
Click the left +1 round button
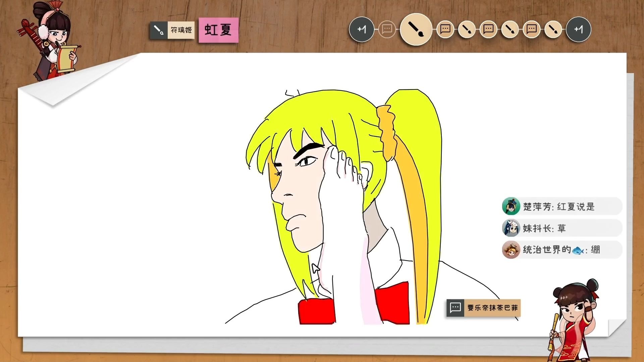click(x=361, y=29)
